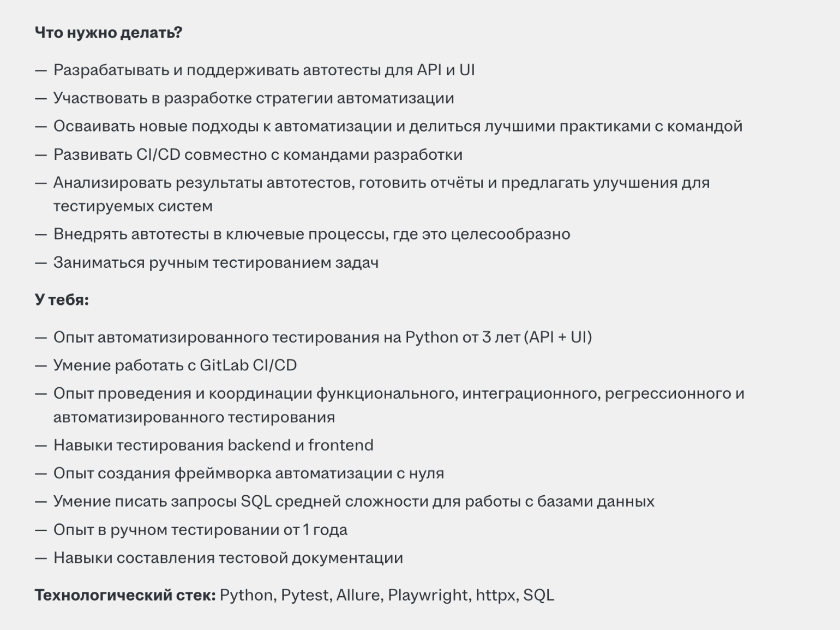
Task: Click the "Умение работать с GitLab CI/CD" line
Action: [175, 365]
